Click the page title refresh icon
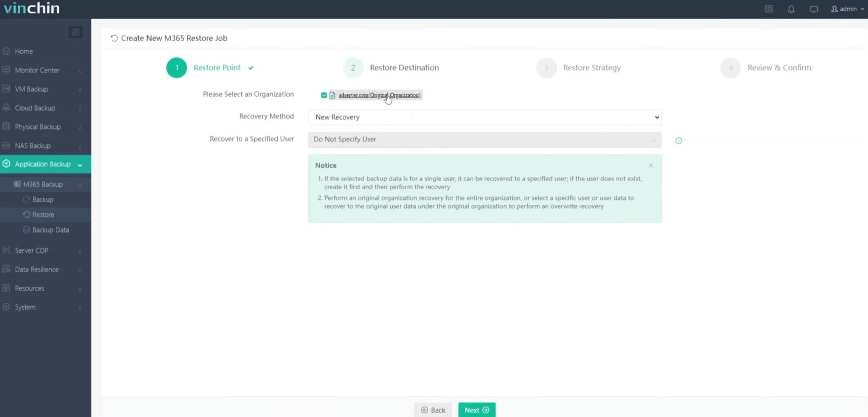This screenshot has width=868, height=417. (x=114, y=38)
